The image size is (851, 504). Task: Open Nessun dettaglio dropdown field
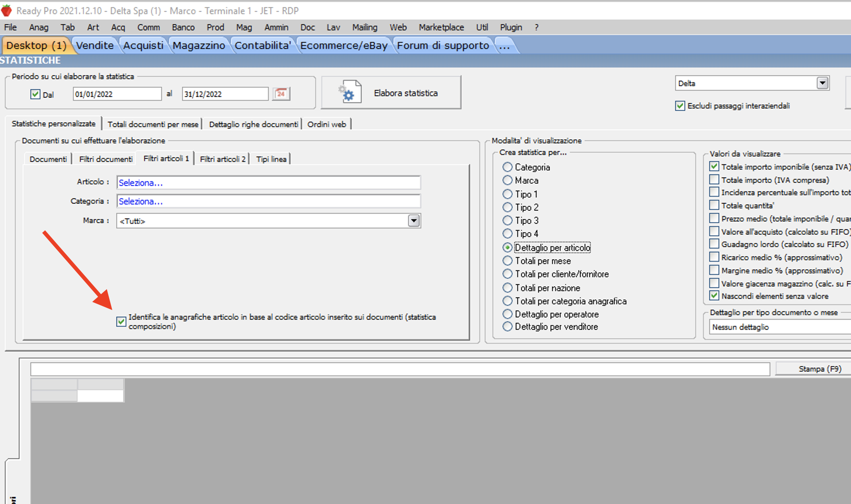point(778,327)
